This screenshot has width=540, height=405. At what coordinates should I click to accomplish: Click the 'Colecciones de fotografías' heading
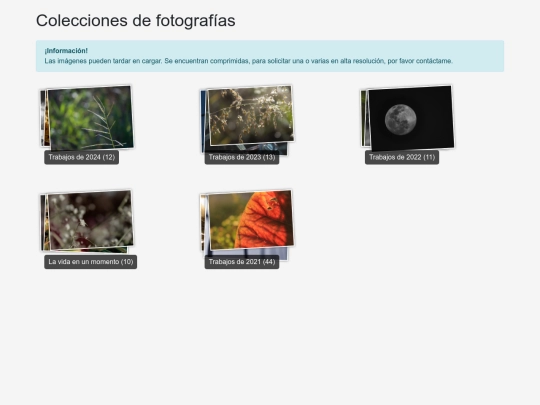point(136,20)
